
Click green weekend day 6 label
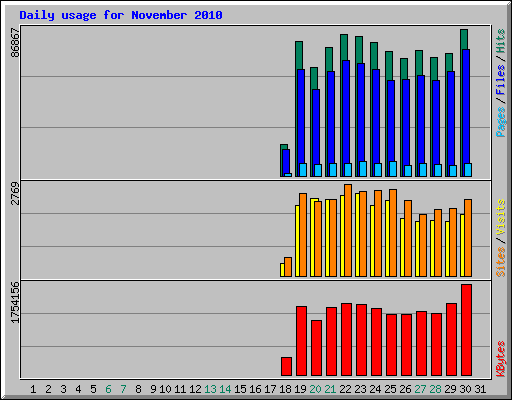(108, 389)
